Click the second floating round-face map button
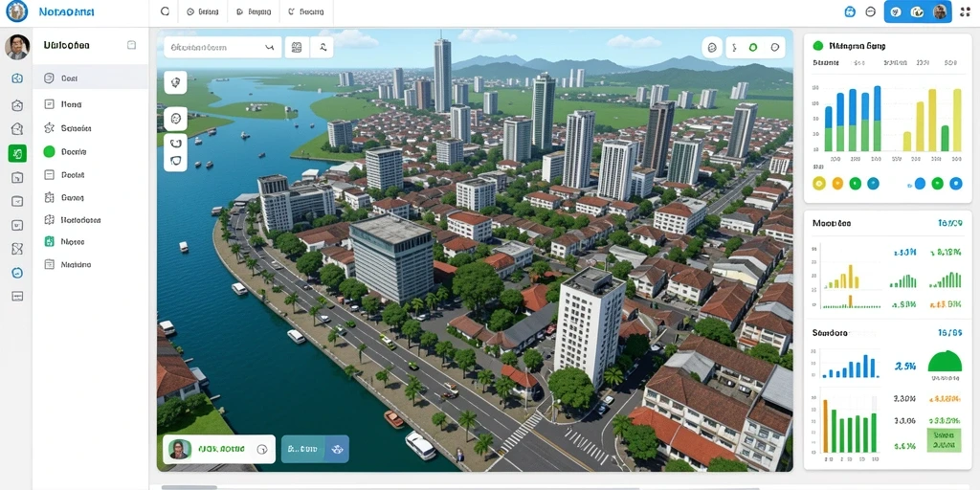Image resolution: width=980 pixels, height=490 pixels. [176, 119]
